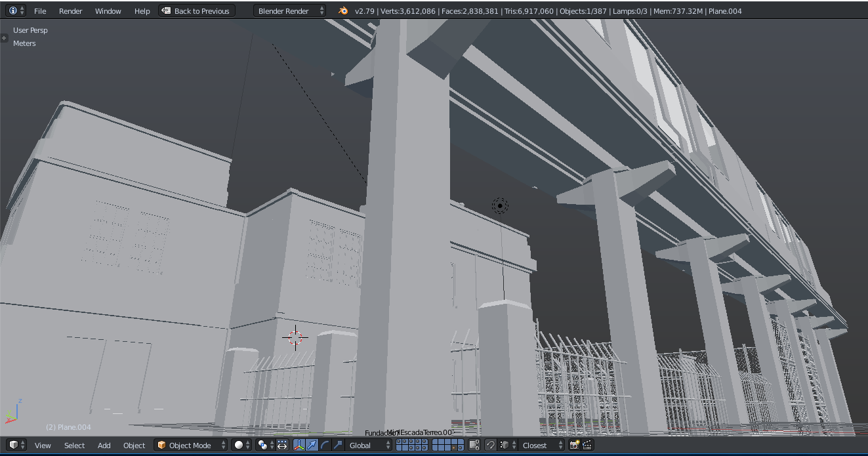The image size is (868, 456).
Task: Click the OpenGL render animation clapper icon
Action: 587,445
